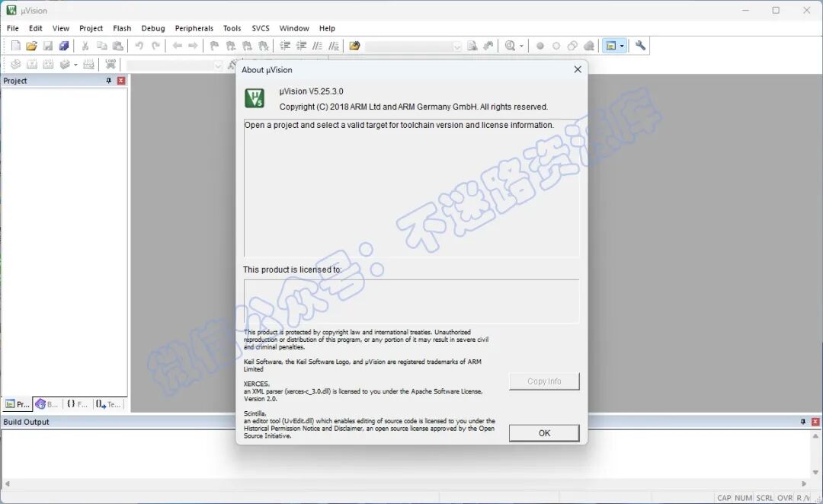Viewport: 823px width, 504px height.
Task: Click the Copy Info button
Action: coord(544,381)
